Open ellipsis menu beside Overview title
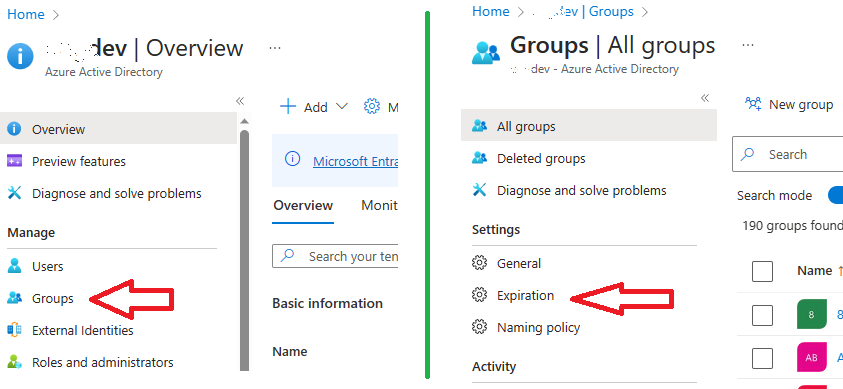Screen dimensions: 843x389 tap(275, 48)
